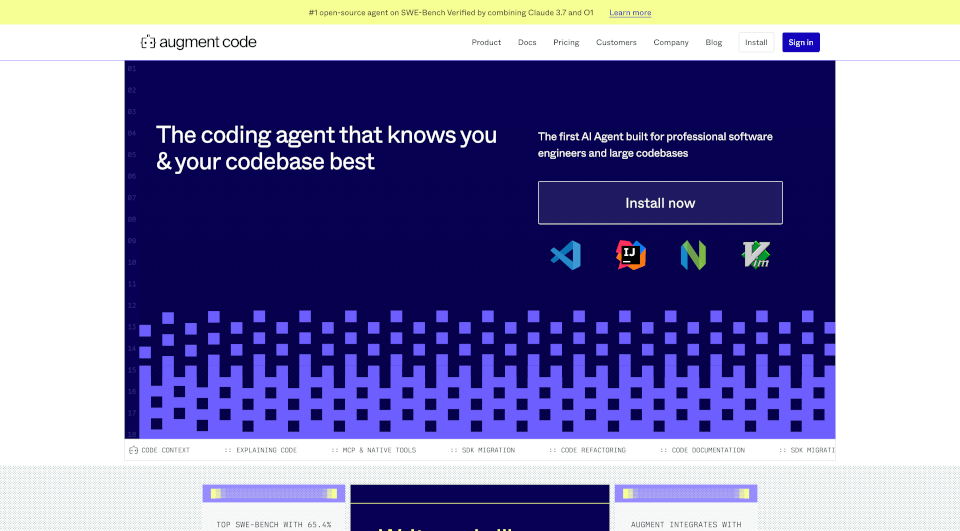Click the Sign in button
The image size is (960, 531).
pyautogui.click(x=801, y=42)
